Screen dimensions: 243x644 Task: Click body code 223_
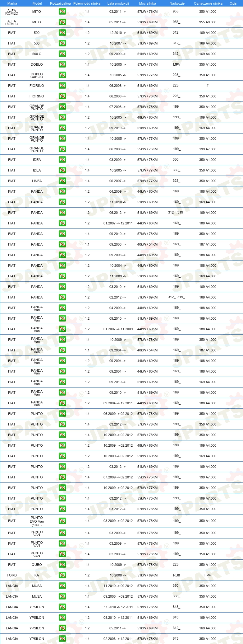(177, 75)
